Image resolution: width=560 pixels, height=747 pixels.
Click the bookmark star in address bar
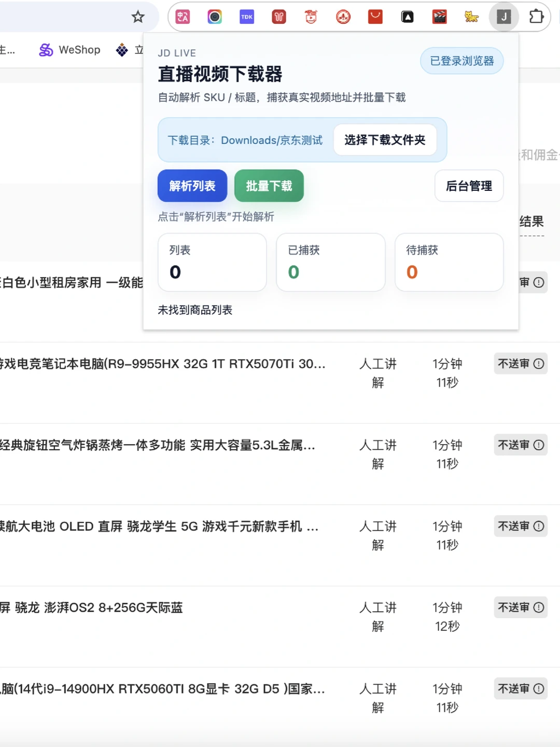[x=137, y=17]
